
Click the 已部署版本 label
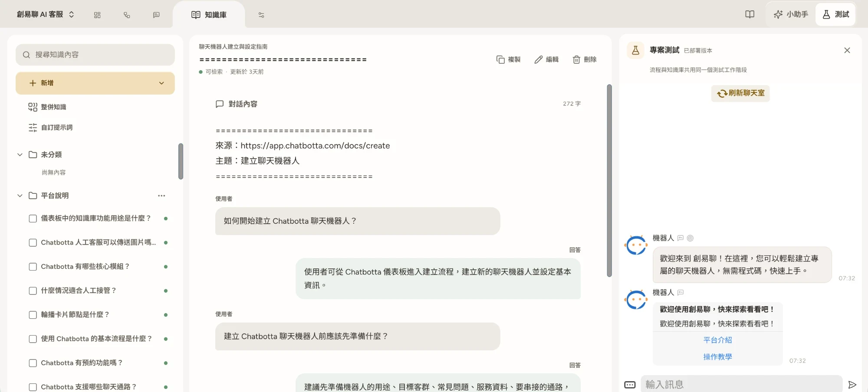tap(698, 51)
